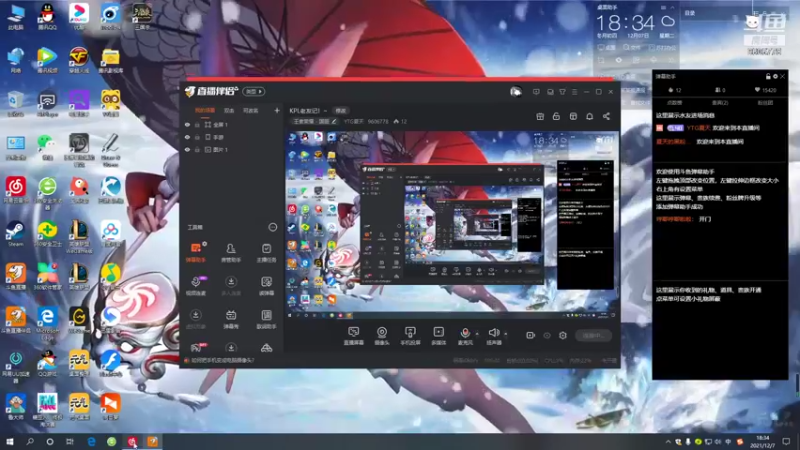Click the start live stream button
The image size is (800, 450).
pyautogui.click(x=593, y=335)
